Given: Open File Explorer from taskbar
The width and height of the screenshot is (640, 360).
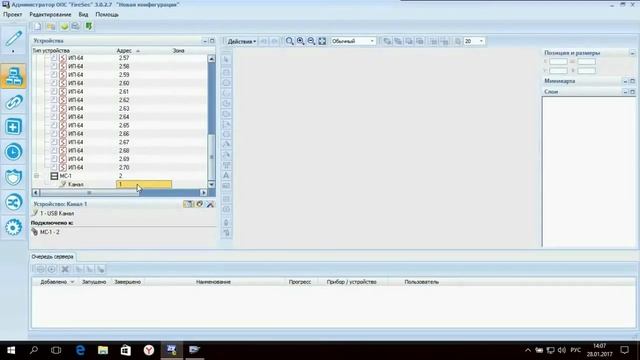Looking at the screenshot, I should (x=103, y=350).
